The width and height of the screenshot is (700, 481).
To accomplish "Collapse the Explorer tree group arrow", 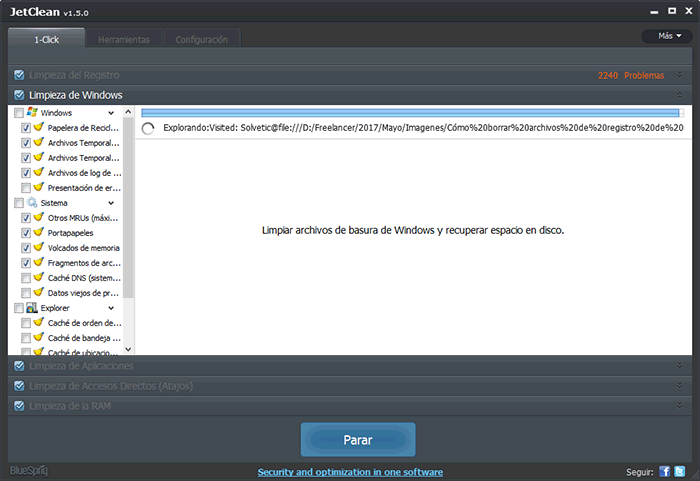I will (x=111, y=308).
